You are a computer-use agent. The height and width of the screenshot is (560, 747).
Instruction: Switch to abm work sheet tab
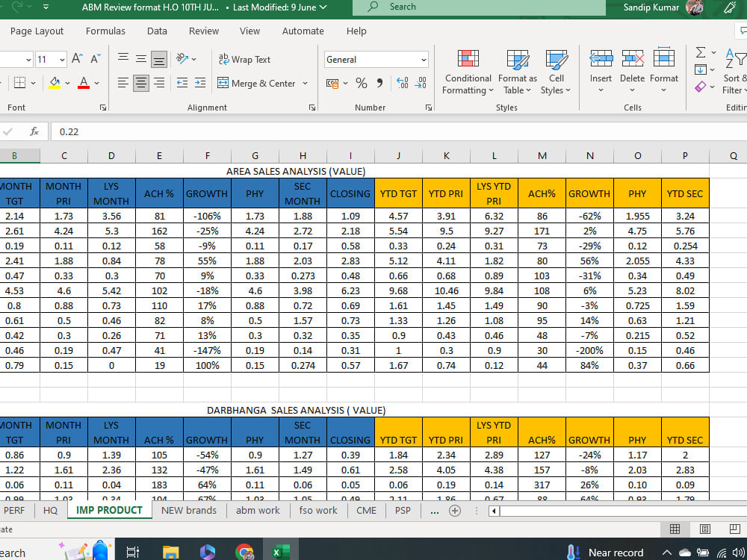[x=258, y=511]
